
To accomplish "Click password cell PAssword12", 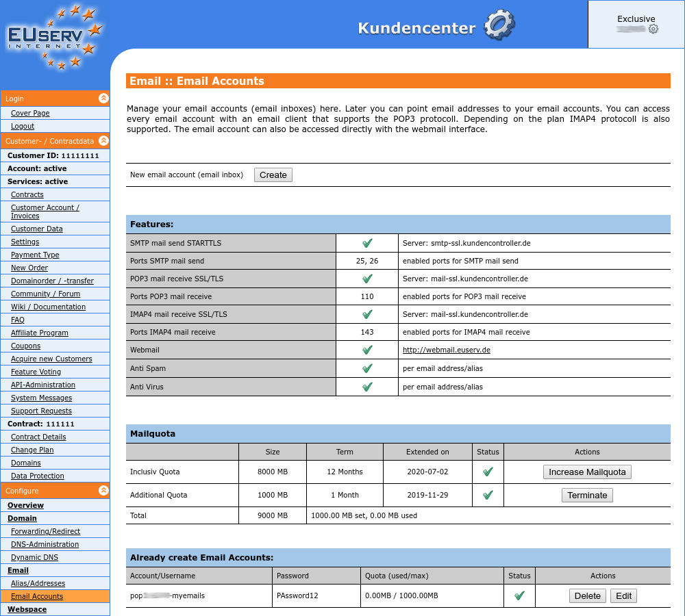I will click(x=297, y=596).
